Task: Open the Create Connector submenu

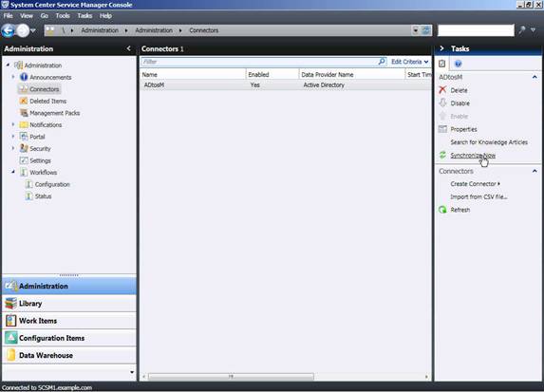Action: (475, 184)
